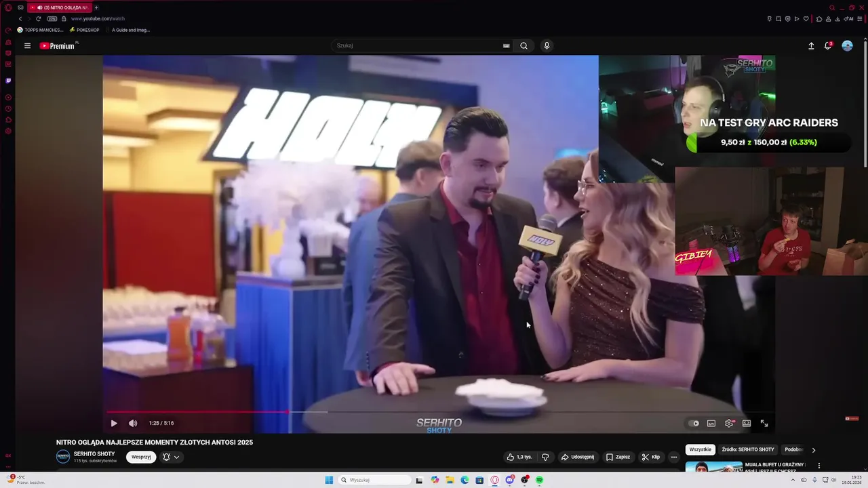Switch to theater mode
Viewport: 868px width, 488px height.
747,423
